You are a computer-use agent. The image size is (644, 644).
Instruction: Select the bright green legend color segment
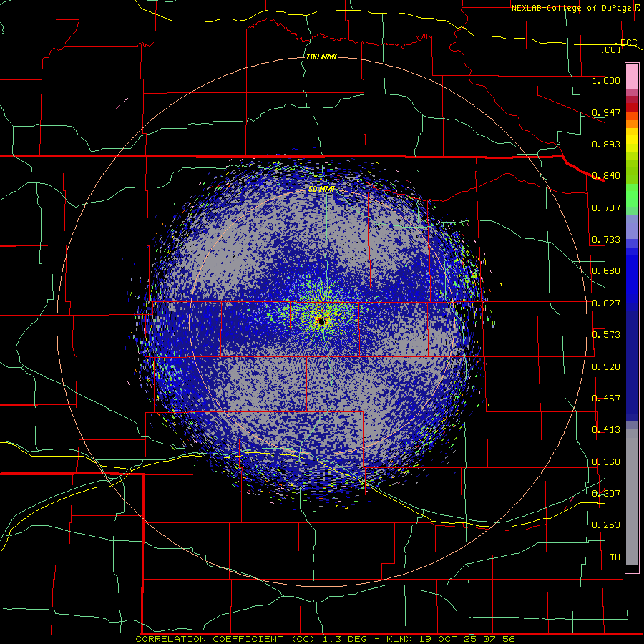click(632, 195)
